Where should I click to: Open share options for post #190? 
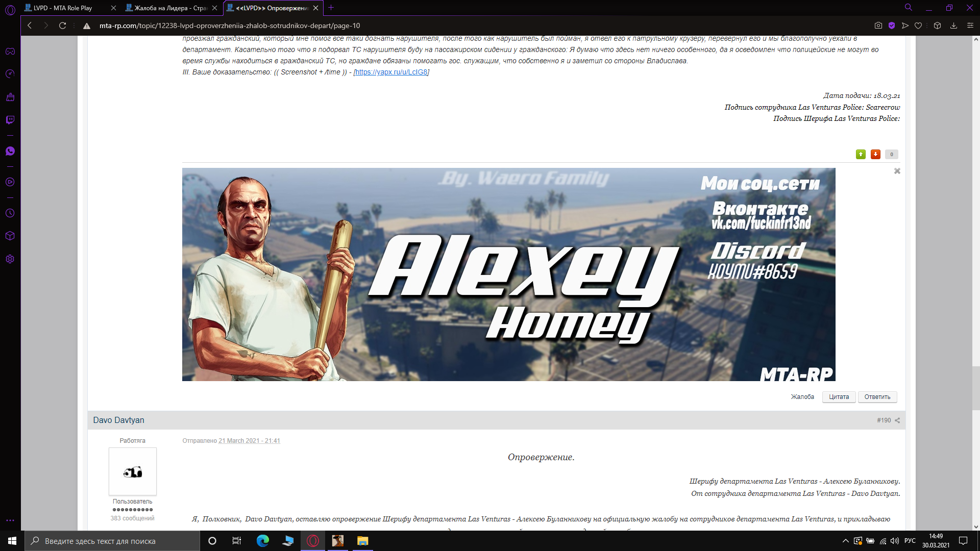click(897, 420)
